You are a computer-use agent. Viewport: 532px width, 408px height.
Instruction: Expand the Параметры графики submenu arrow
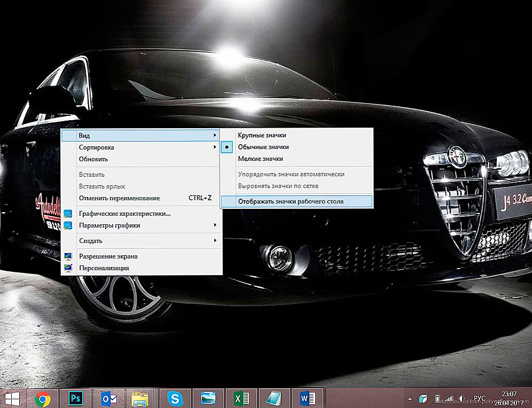click(215, 225)
